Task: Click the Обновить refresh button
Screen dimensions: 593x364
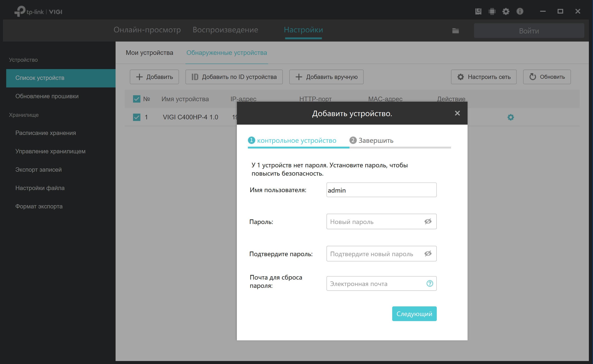Action: coord(547,77)
